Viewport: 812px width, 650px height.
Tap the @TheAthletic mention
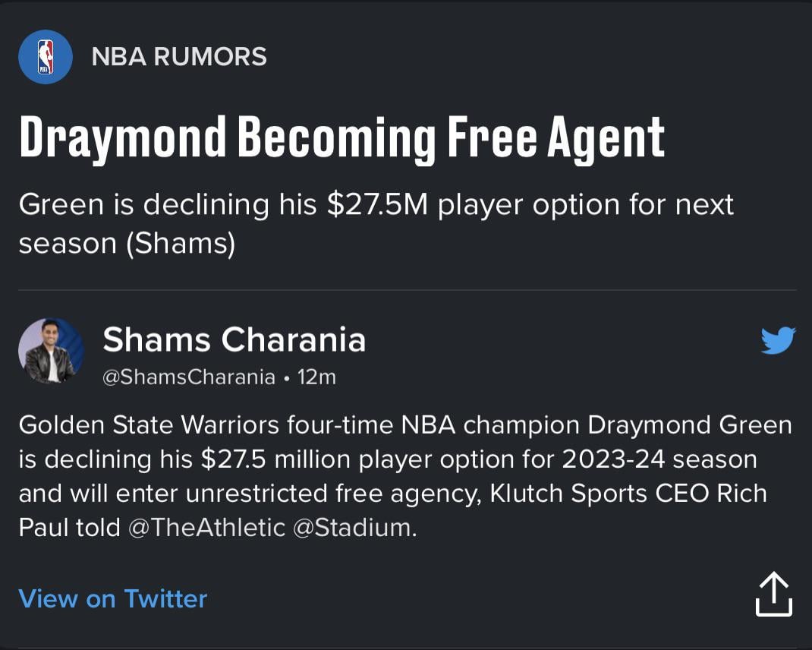click(x=206, y=528)
